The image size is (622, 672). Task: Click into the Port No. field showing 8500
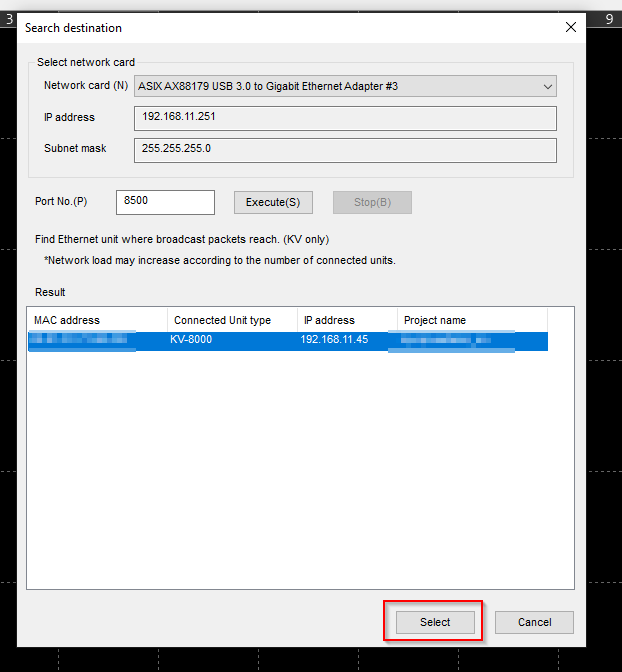point(165,202)
